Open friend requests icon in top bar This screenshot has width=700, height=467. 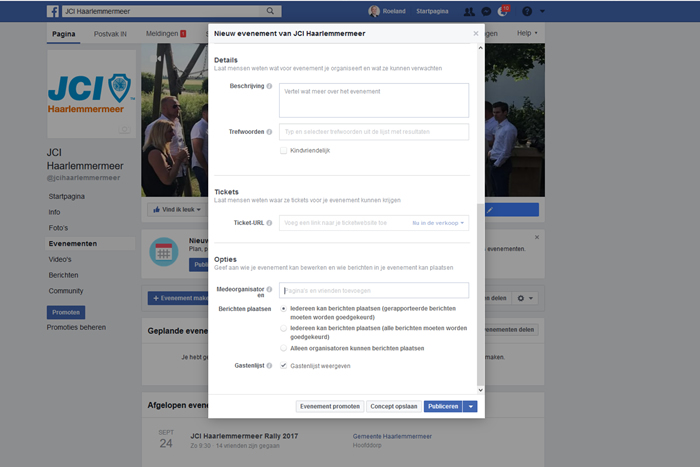tap(469, 12)
